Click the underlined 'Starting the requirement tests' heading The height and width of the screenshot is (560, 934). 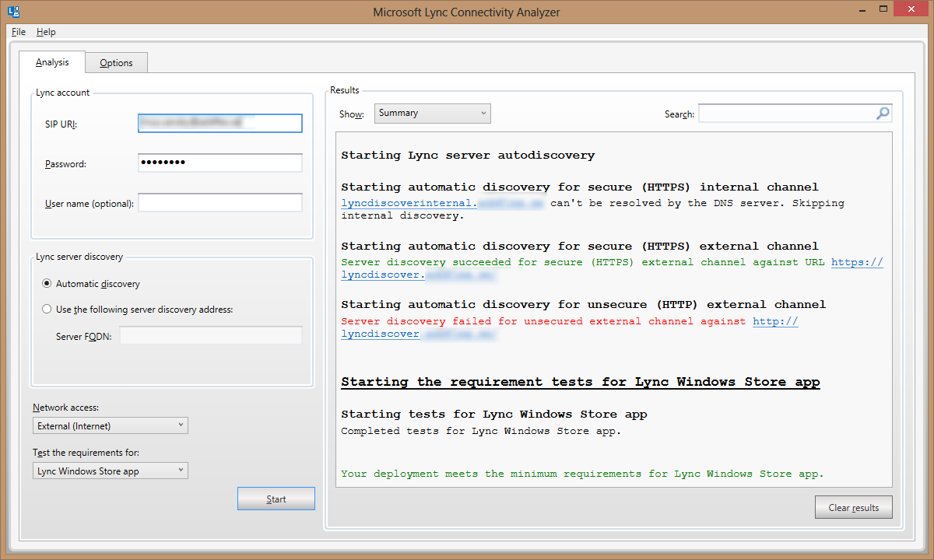click(x=581, y=382)
